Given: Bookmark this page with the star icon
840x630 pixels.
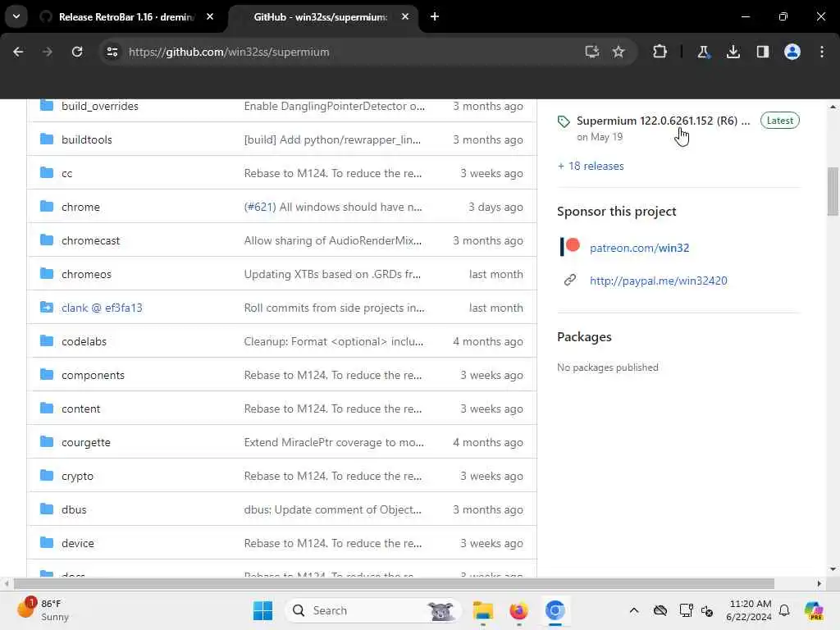Looking at the screenshot, I should click(619, 52).
